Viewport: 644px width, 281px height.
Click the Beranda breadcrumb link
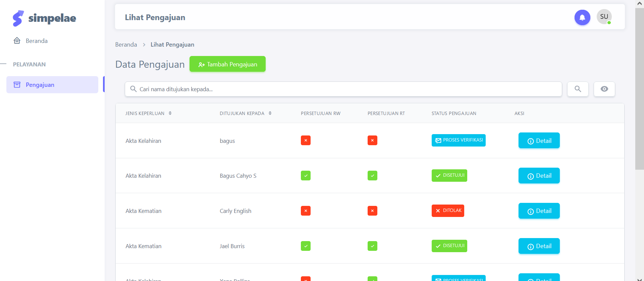pyautogui.click(x=126, y=45)
